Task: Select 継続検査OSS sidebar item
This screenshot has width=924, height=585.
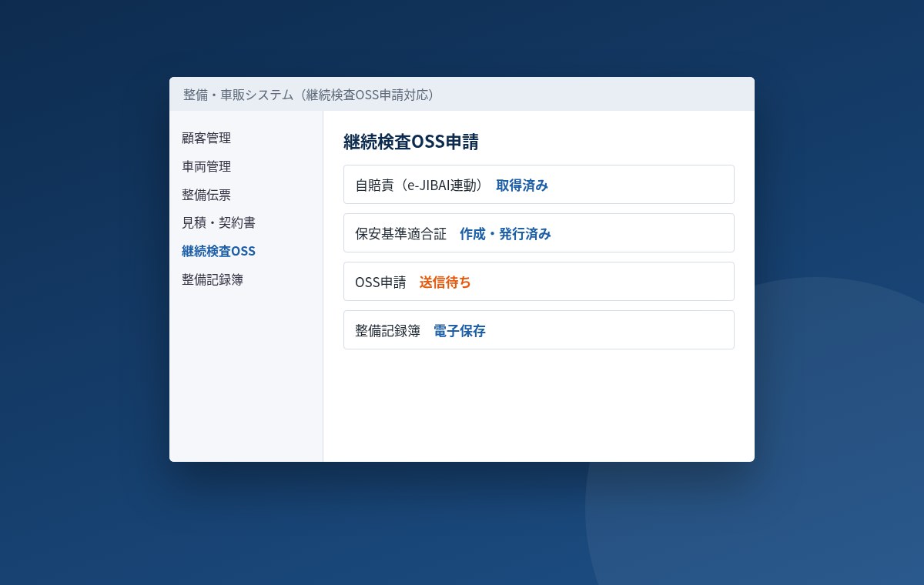Action: tap(219, 251)
